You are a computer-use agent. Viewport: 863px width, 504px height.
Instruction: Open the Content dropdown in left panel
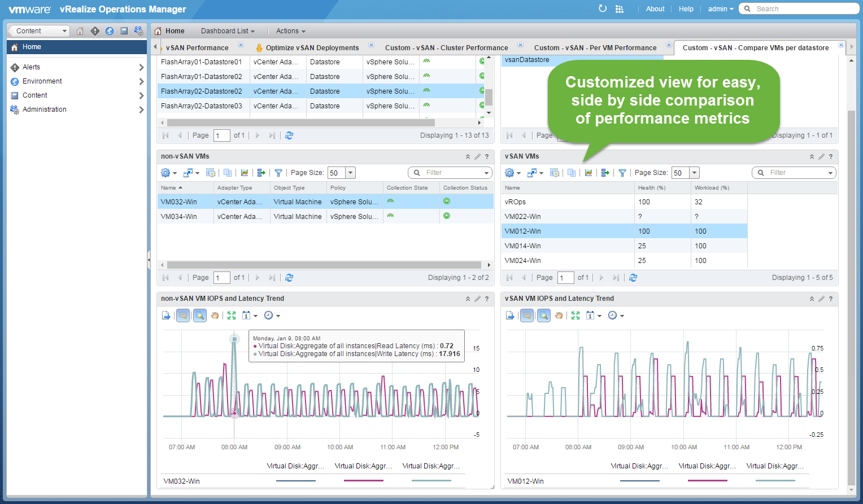(x=38, y=31)
